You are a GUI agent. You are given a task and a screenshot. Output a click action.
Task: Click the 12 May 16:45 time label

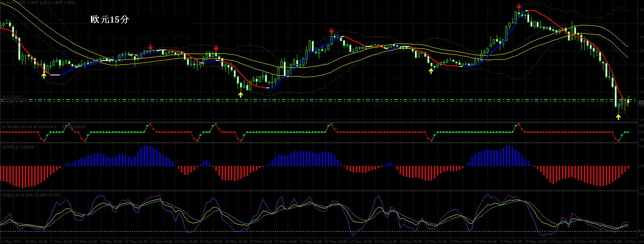(311, 241)
